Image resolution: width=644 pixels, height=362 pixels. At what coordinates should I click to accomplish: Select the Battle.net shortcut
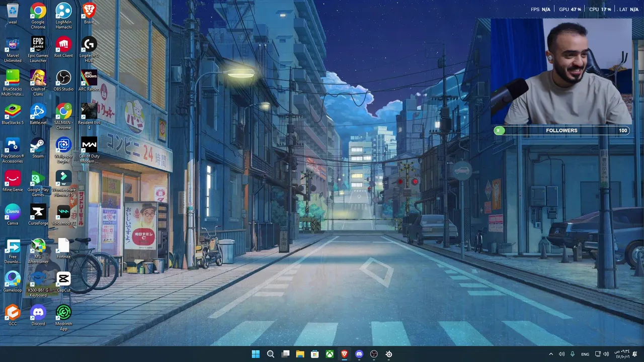[38, 114]
